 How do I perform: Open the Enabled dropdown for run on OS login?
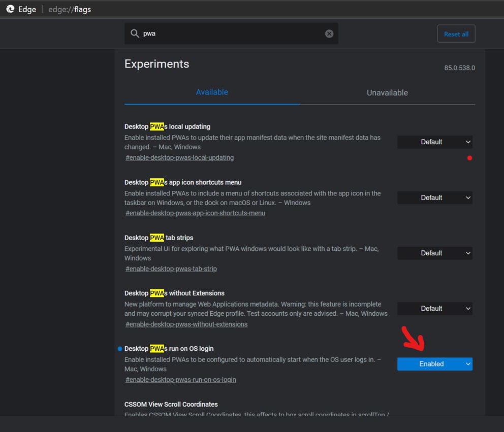tap(434, 363)
